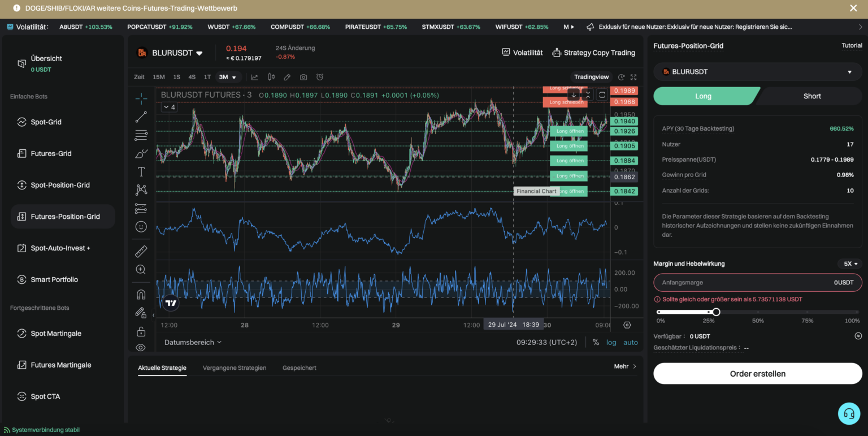Toggle magnet mode on the chart
The width and height of the screenshot is (868, 436).
click(x=141, y=295)
